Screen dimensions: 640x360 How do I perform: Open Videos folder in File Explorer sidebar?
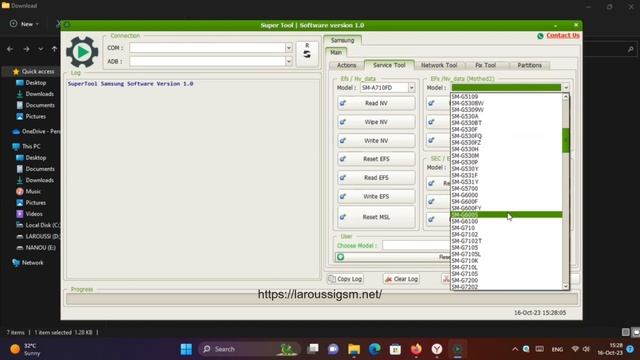(33, 214)
